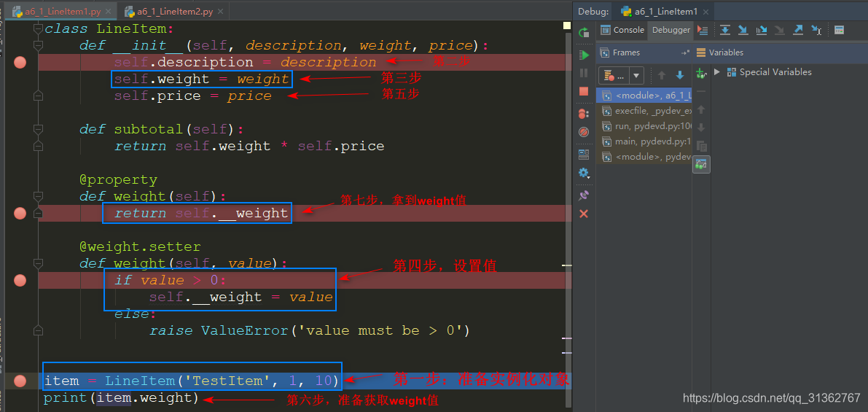Toggle breakpoint on self.description line

[20, 63]
